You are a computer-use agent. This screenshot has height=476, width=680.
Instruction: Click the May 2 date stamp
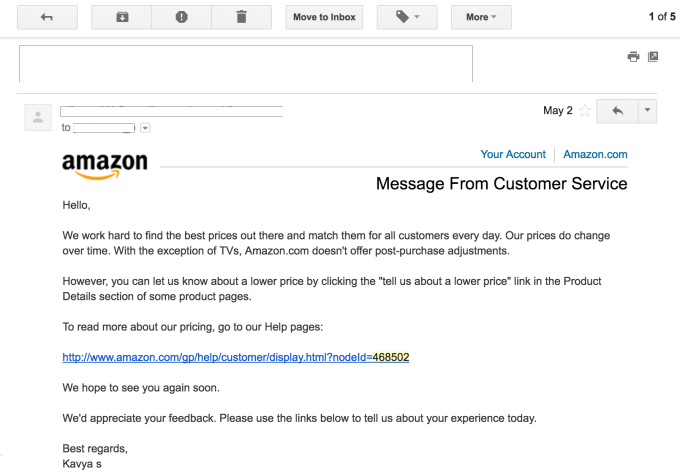(557, 111)
